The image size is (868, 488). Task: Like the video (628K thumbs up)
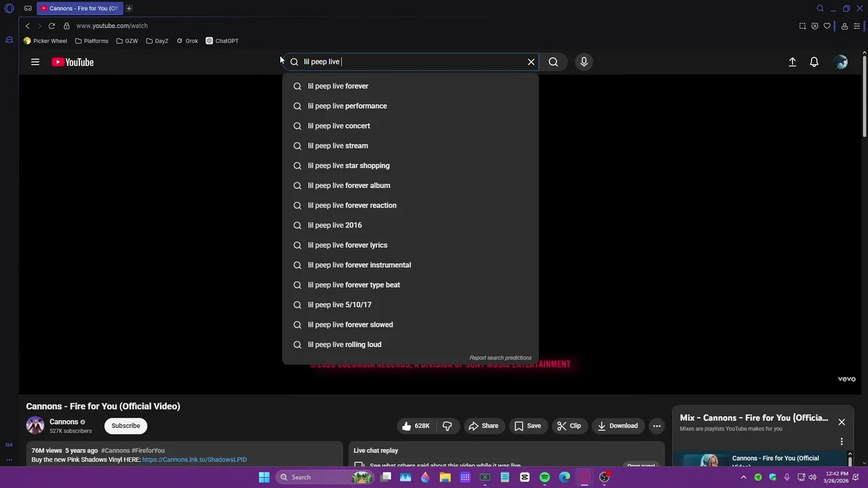[x=416, y=426]
